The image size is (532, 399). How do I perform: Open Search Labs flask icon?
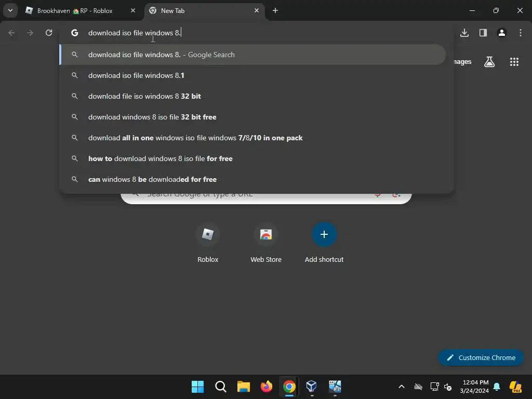tap(489, 62)
